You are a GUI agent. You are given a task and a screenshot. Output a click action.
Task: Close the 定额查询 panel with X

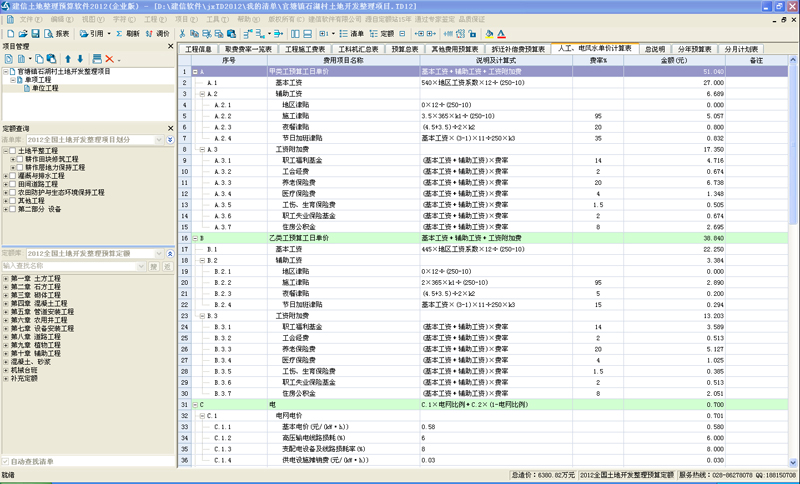[170, 128]
